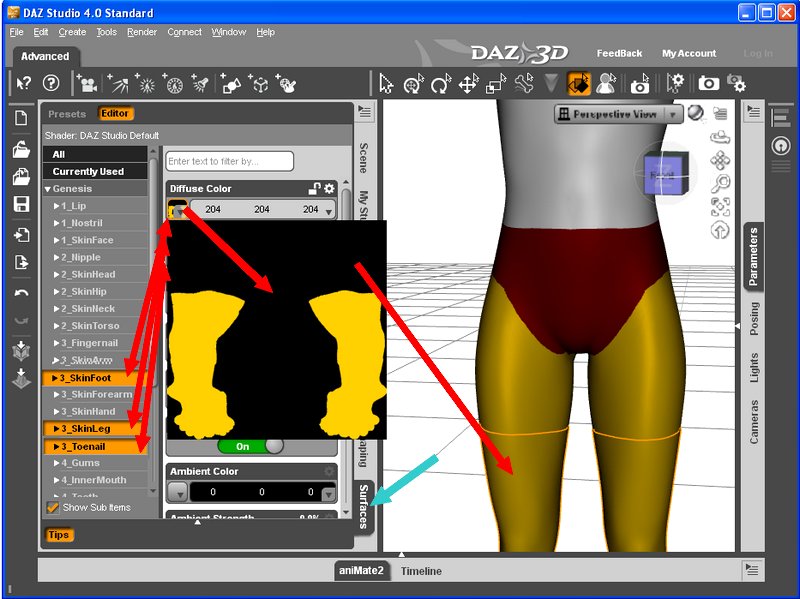Toggle the Show Sub Items checkbox
The height and width of the screenshot is (599, 800).
(x=52, y=507)
